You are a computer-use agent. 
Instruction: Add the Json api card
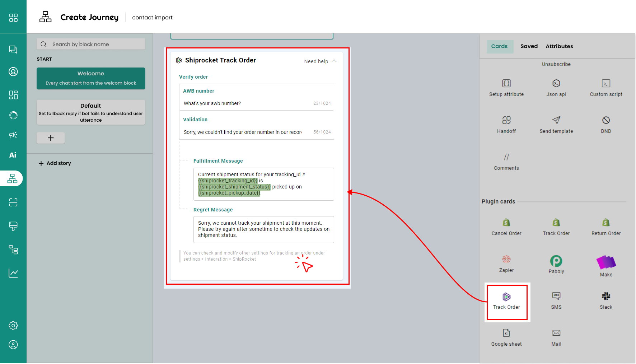pyautogui.click(x=556, y=88)
